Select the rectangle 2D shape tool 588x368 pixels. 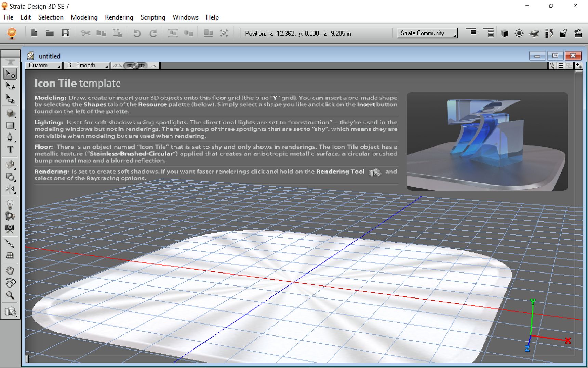(10, 125)
